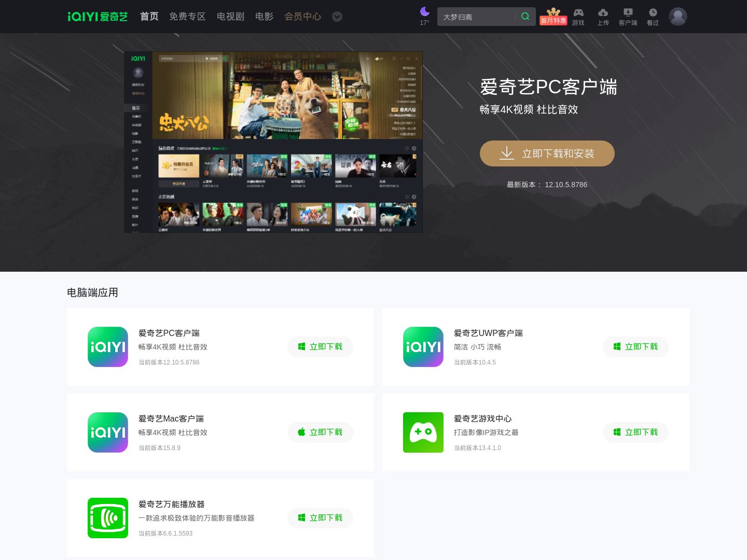Click the 爱奇艺Mac客户端 app icon

click(x=108, y=432)
